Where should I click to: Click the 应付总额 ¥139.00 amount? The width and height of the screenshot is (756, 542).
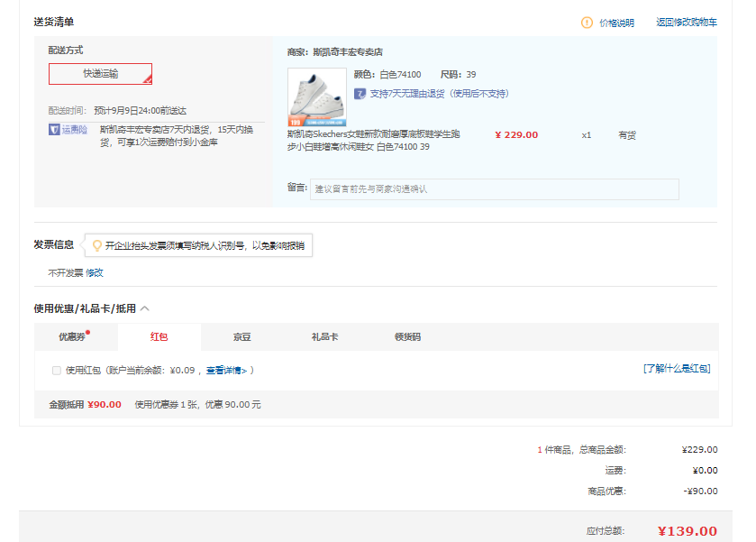click(x=688, y=531)
